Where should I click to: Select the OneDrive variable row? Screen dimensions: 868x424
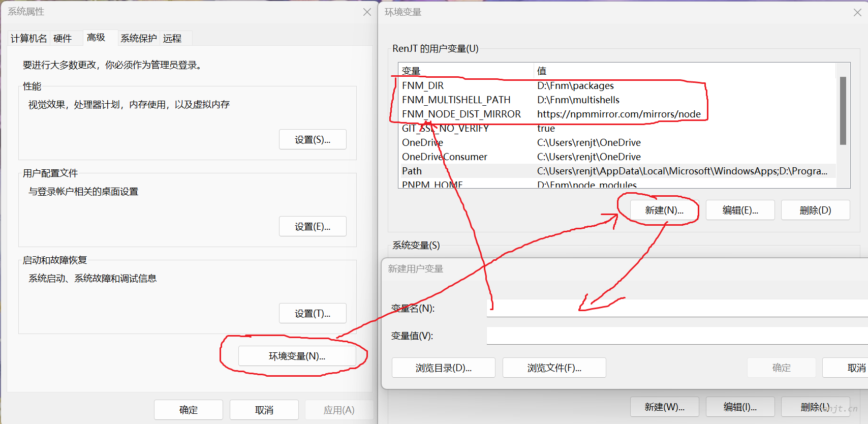[617, 142]
